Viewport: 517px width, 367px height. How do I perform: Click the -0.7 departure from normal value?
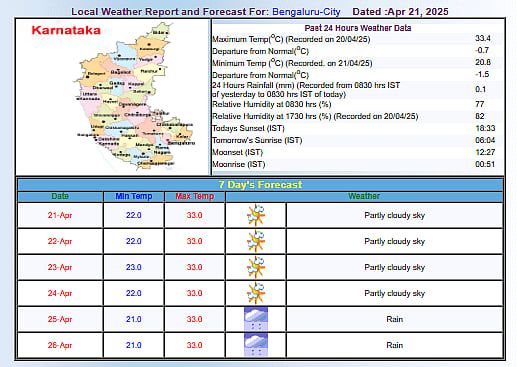click(482, 50)
